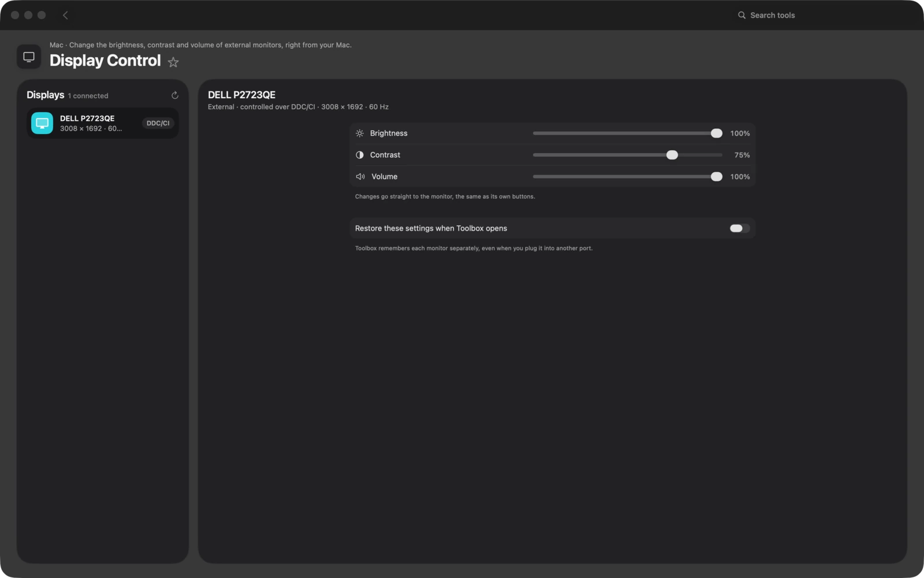Favorite Display Control with the star
The width and height of the screenshot is (924, 578).
(173, 62)
